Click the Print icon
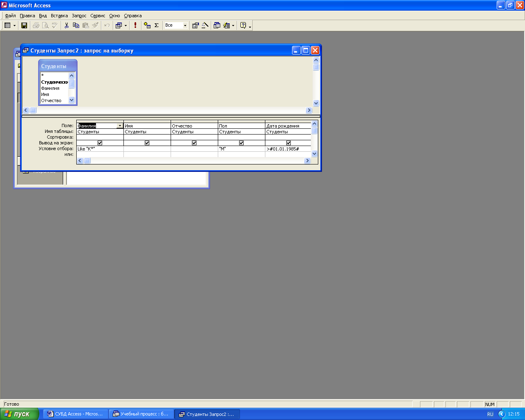This screenshot has height=420, width=525. click(36, 25)
